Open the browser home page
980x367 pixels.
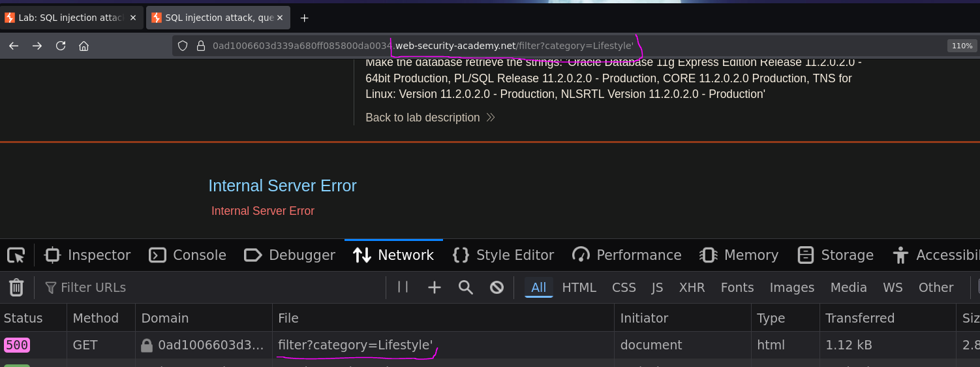[x=84, y=46]
